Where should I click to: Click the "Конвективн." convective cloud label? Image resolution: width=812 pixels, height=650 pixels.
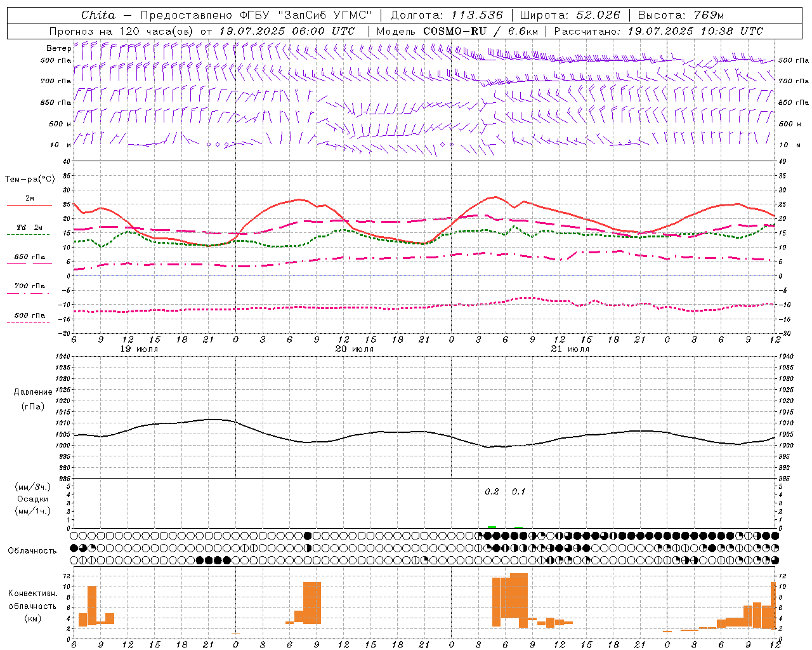(33, 594)
